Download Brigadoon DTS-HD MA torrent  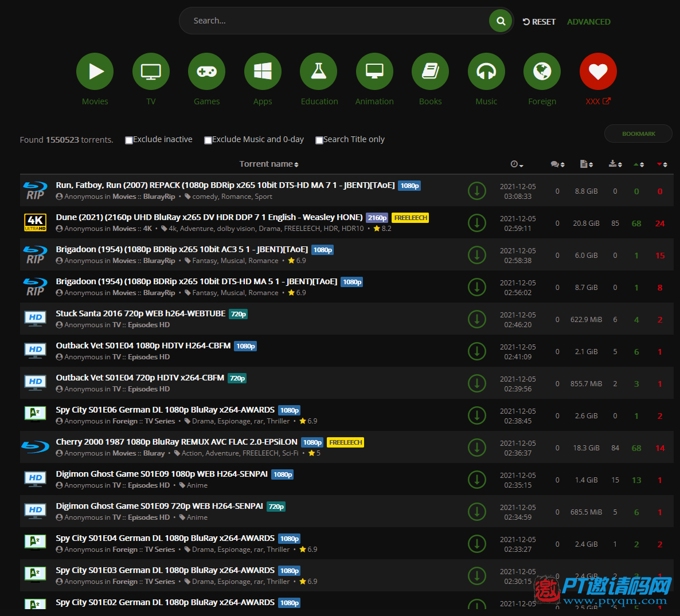pos(477,287)
